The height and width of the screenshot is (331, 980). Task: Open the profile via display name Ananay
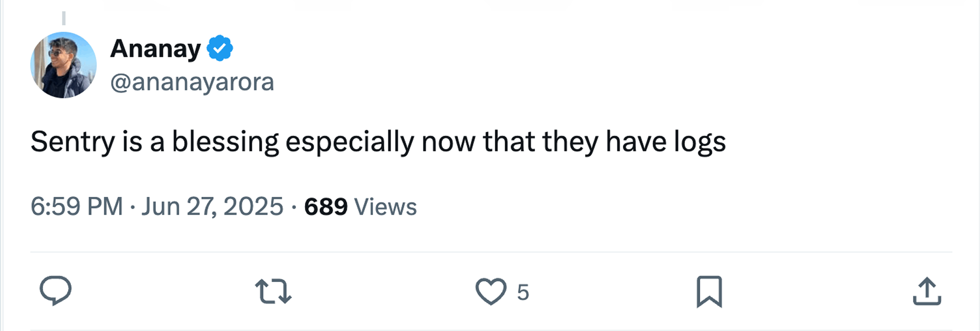click(x=155, y=48)
